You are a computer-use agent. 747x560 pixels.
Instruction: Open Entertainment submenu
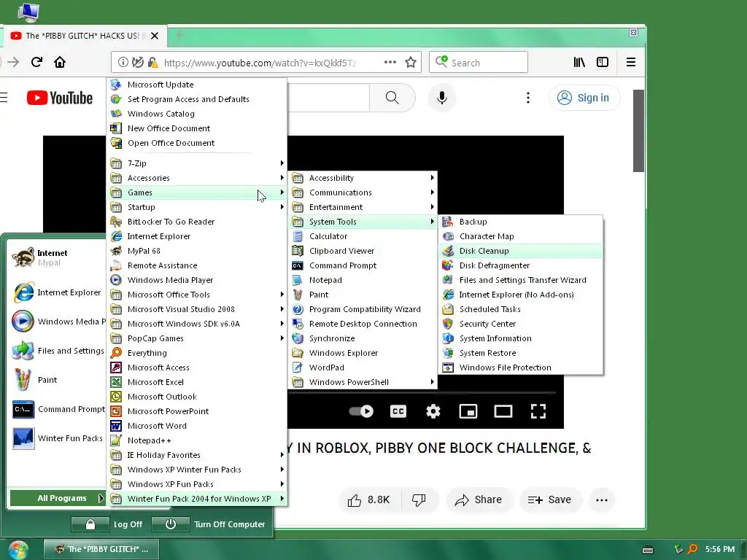(x=363, y=207)
